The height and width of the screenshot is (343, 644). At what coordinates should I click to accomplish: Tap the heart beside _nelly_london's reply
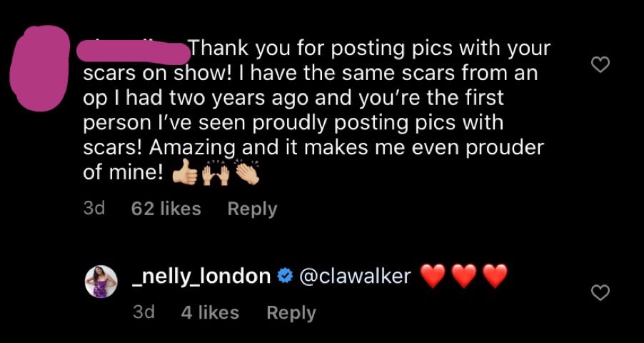pyautogui.click(x=600, y=293)
